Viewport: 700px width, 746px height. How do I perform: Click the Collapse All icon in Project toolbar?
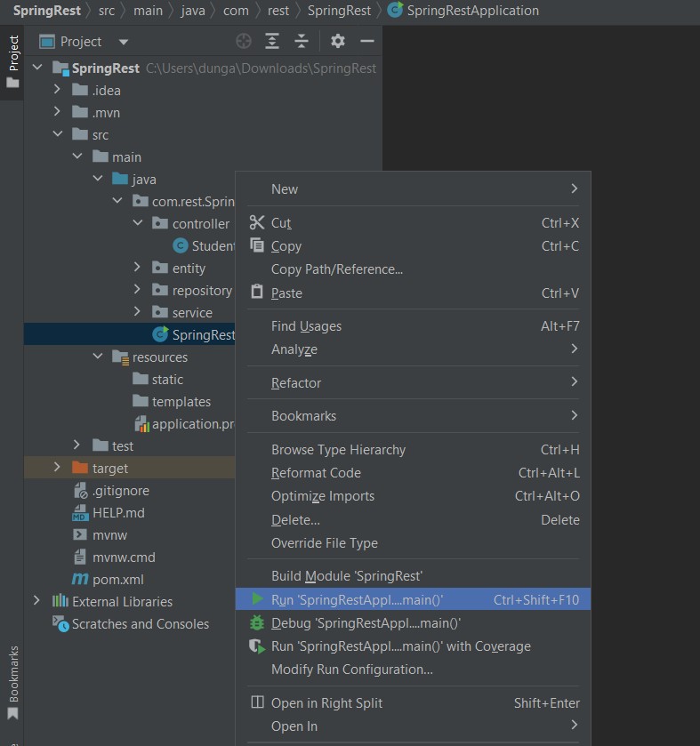point(302,42)
